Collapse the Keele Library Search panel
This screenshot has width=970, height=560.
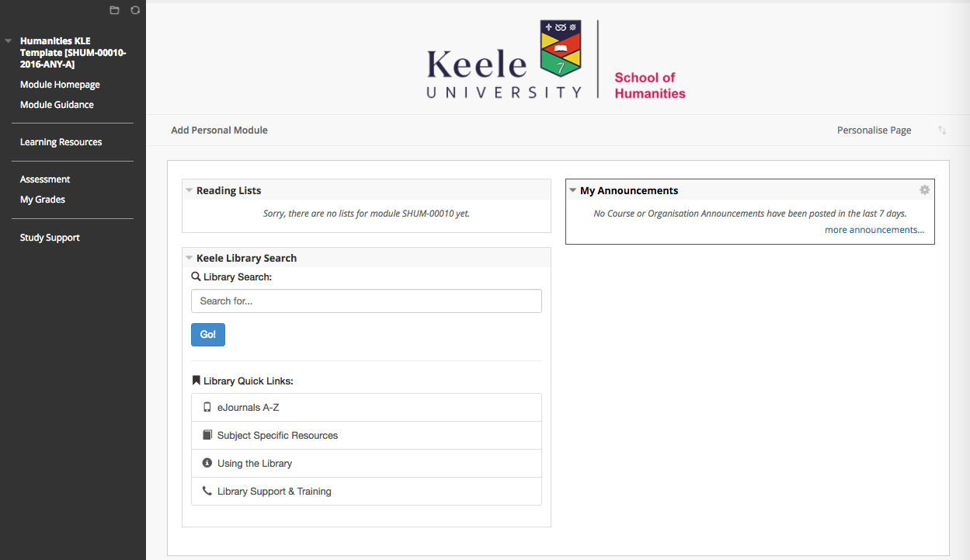189,257
